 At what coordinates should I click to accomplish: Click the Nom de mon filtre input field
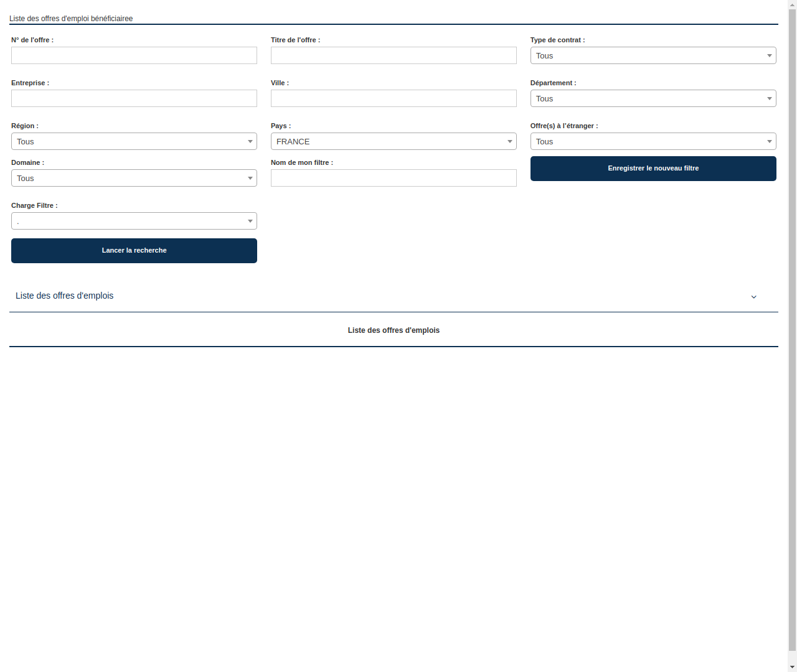[394, 178]
